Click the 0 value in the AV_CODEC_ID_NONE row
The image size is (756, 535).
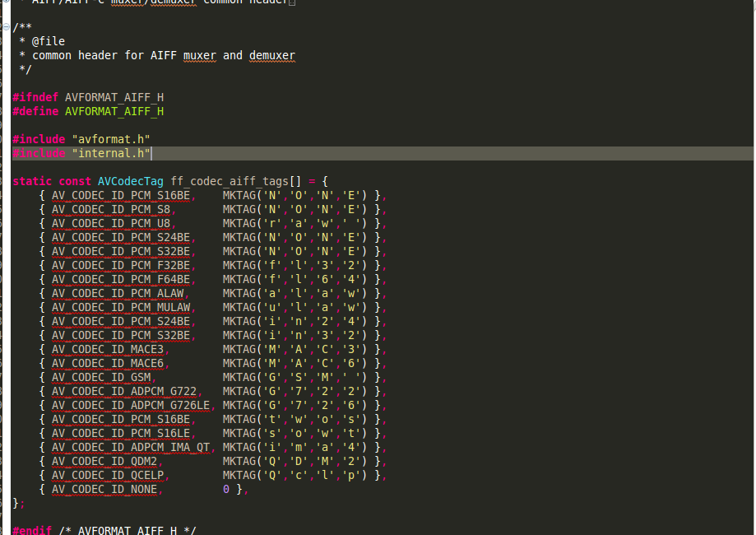click(x=226, y=489)
